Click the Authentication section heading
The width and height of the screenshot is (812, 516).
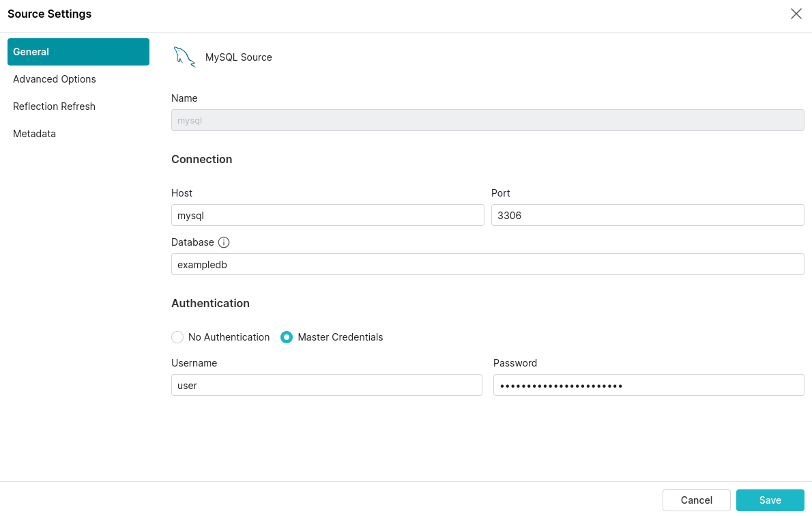point(210,303)
